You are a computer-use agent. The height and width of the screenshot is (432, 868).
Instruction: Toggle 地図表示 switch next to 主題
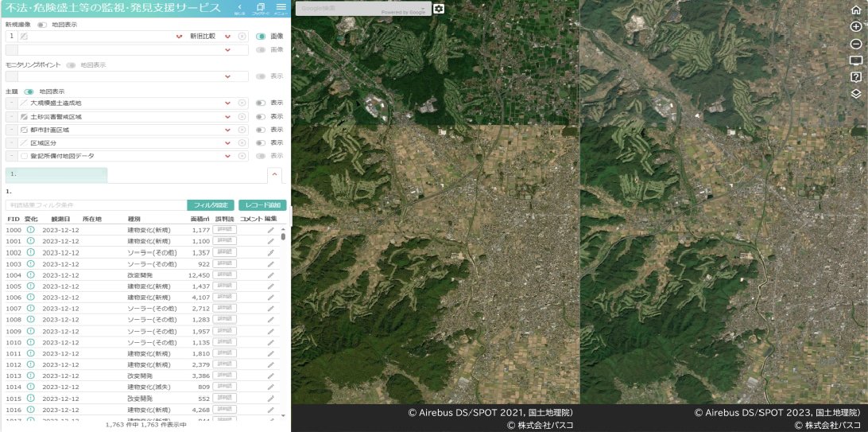pyautogui.click(x=29, y=91)
